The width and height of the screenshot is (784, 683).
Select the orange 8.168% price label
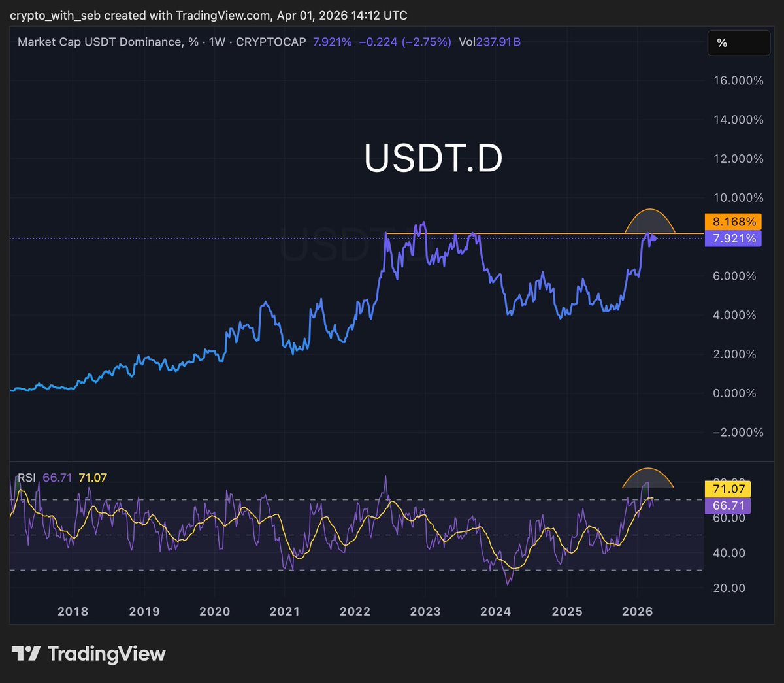(x=733, y=222)
